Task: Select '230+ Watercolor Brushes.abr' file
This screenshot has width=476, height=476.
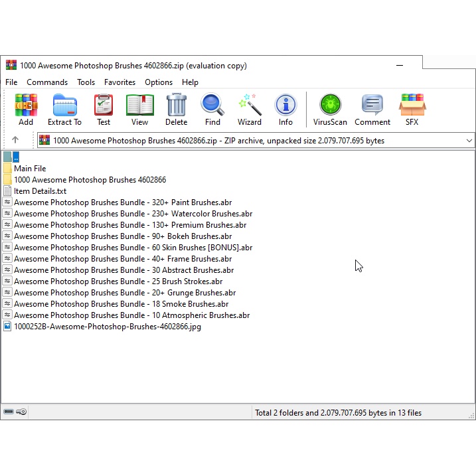Action: point(133,214)
